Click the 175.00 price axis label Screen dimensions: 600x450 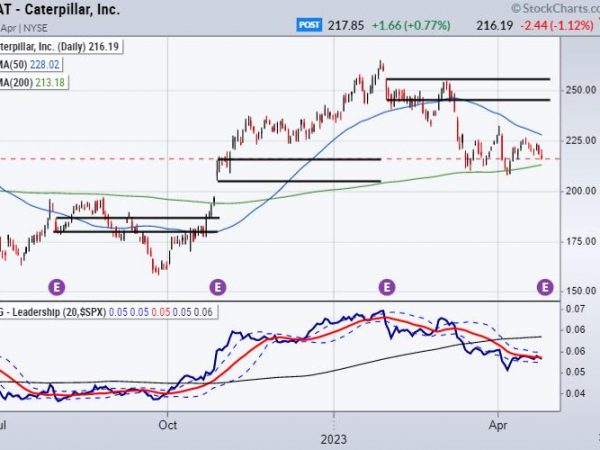tap(580, 241)
